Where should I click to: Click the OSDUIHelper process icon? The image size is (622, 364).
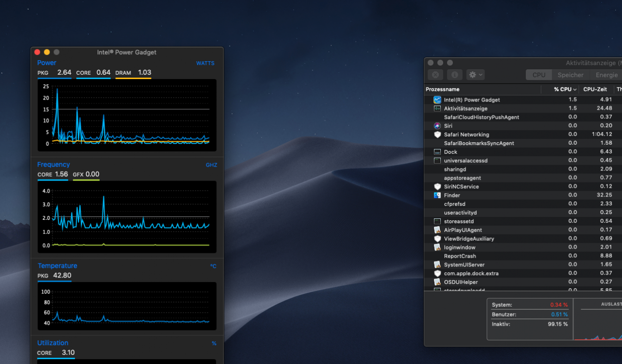[437, 282]
